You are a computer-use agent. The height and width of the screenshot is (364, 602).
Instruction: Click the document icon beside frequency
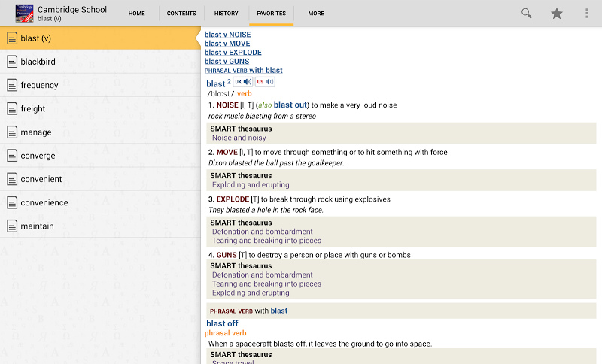tap(12, 85)
